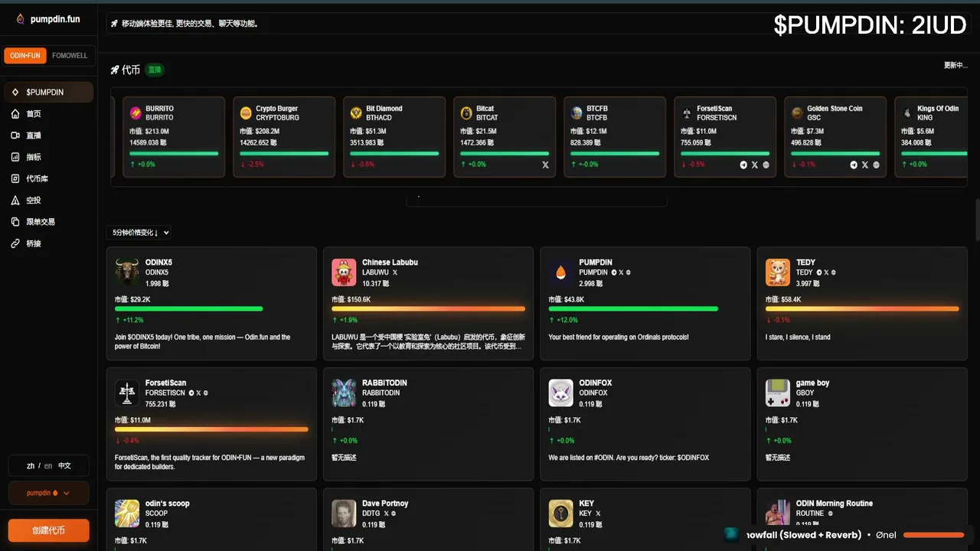Expand the pumpdin account dropdown
Image resolution: width=980 pixels, height=551 pixels.
(x=48, y=494)
